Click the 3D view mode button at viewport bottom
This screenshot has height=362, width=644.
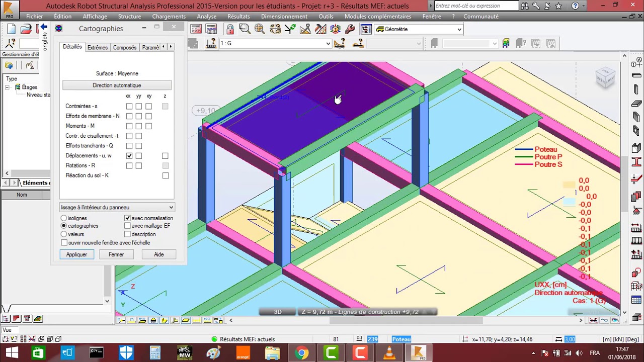(x=278, y=312)
